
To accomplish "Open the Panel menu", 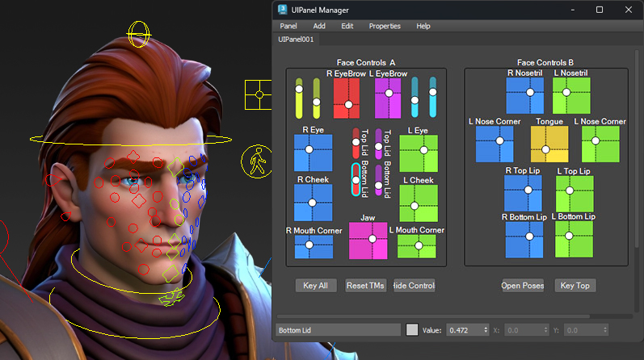I will [x=288, y=26].
